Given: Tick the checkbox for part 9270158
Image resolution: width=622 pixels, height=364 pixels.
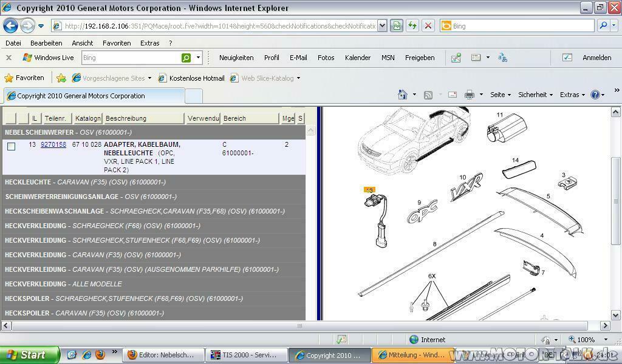Looking at the screenshot, I should click(x=11, y=147).
